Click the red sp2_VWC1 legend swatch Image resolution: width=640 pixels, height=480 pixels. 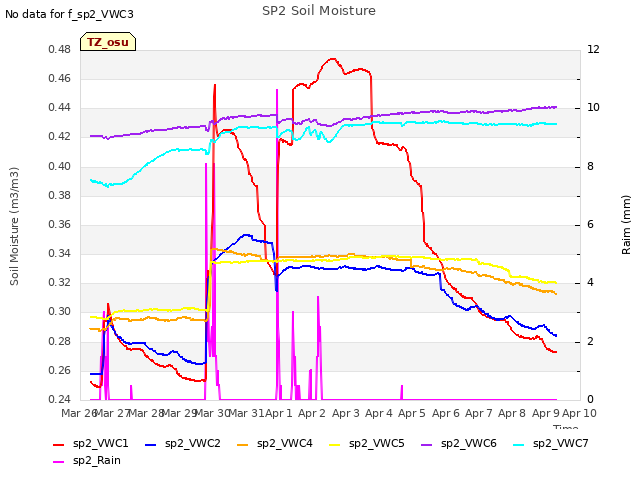tap(59, 444)
